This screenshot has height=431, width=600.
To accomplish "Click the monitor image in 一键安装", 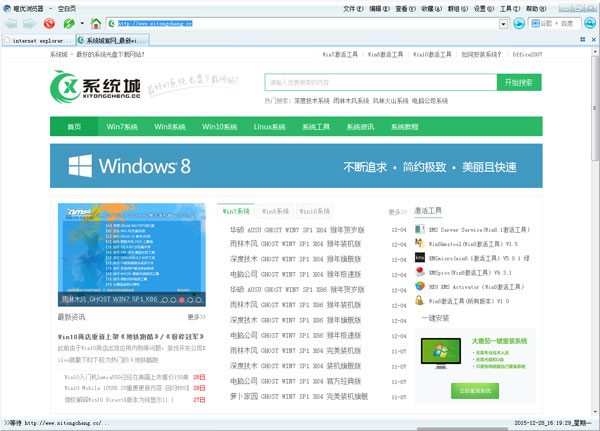I will pos(441,353).
